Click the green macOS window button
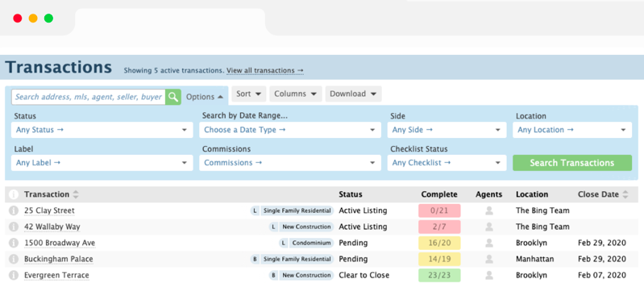Viewport: 644px width, 292px height. 48,18
